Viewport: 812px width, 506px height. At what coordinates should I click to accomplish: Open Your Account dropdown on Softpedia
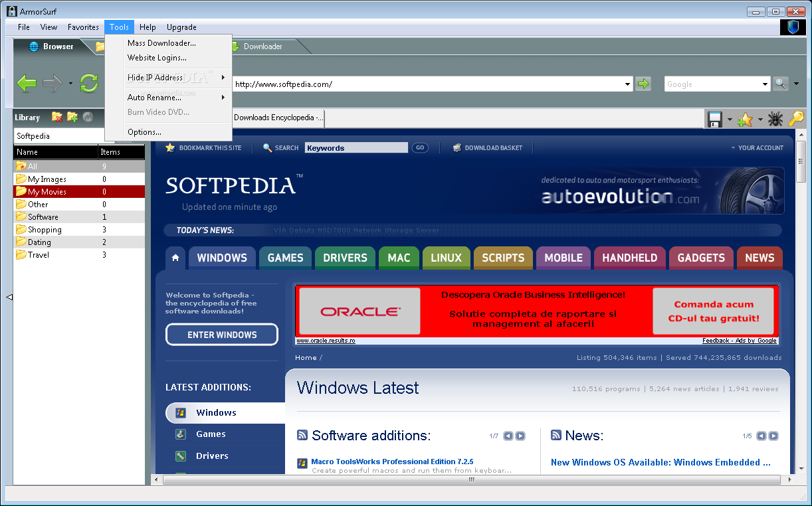pos(757,148)
